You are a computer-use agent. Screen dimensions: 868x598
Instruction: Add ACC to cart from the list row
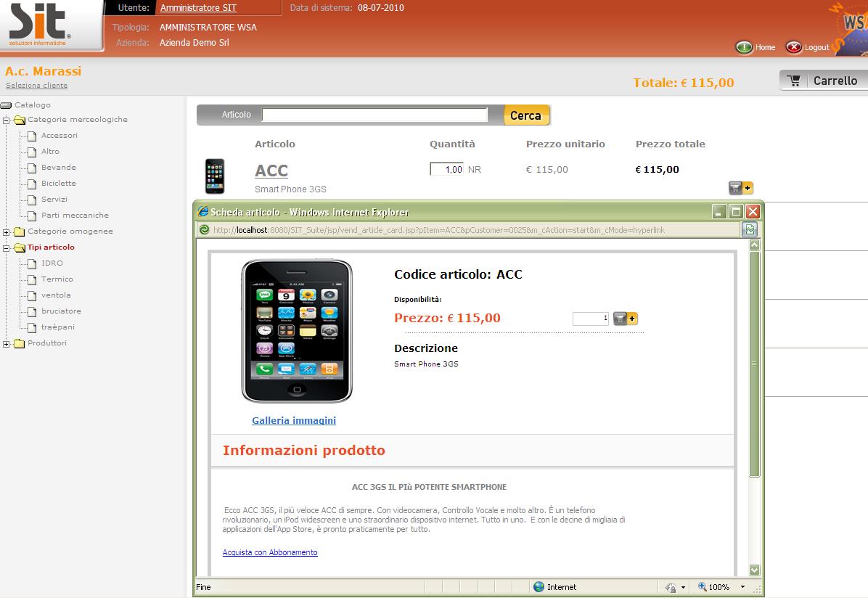click(x=741, y=188)
